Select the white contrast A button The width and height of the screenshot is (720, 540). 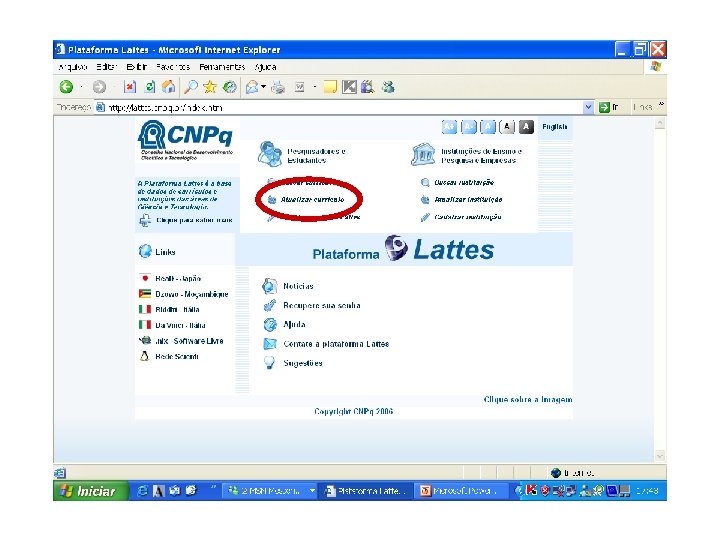[507, 127]
